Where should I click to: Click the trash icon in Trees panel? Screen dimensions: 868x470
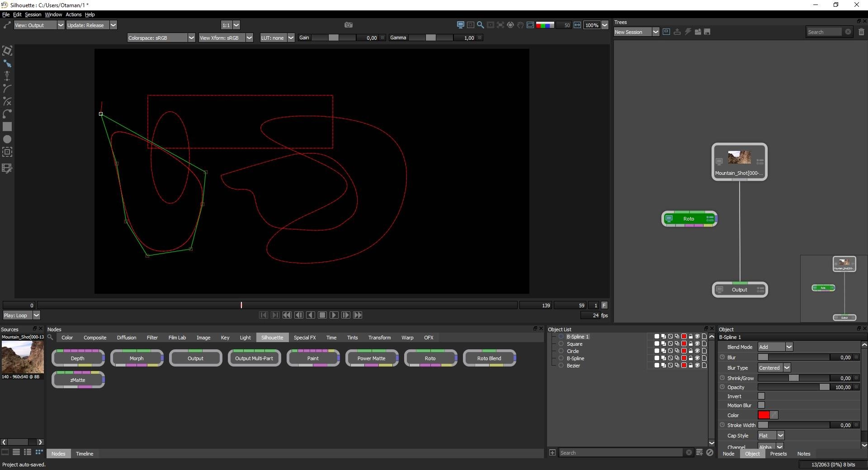pyautogui.click(x=861, y=32)
